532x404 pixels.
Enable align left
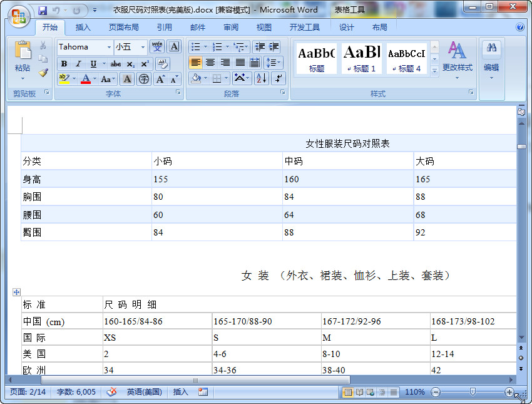pos(195,63)
